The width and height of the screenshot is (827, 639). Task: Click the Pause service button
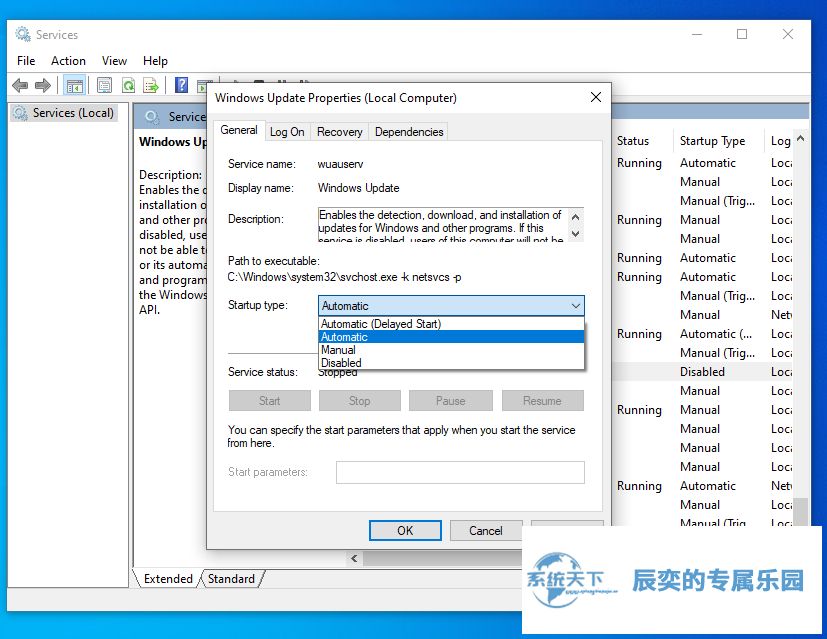click(x=450, y=401)
